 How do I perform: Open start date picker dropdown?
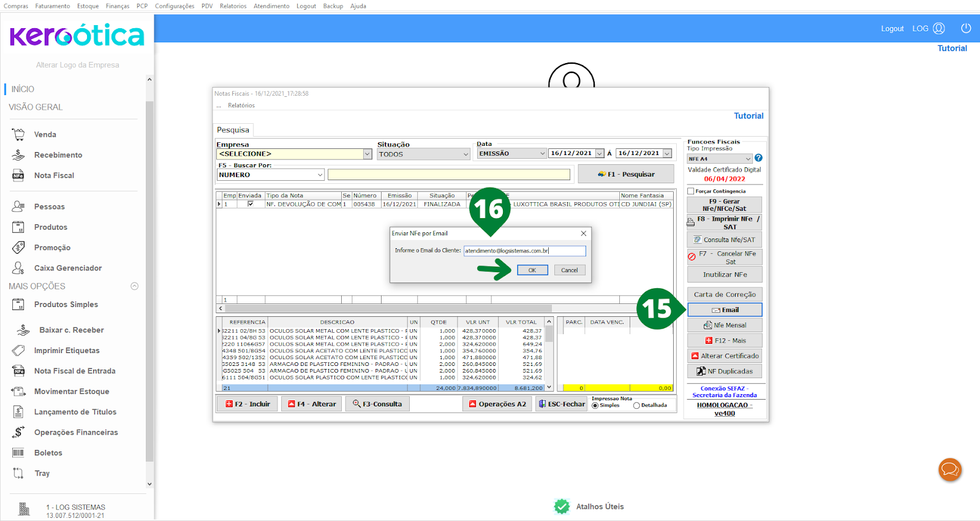[600, 154]
